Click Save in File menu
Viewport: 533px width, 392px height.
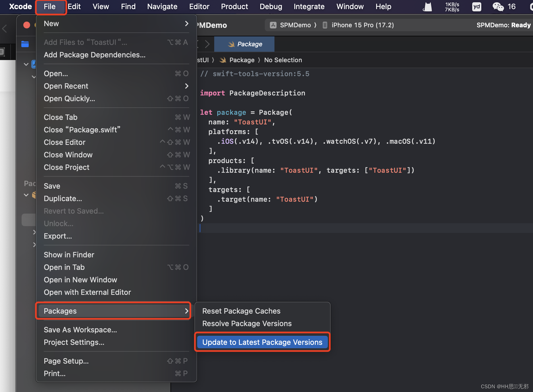[x=116, y=186]
